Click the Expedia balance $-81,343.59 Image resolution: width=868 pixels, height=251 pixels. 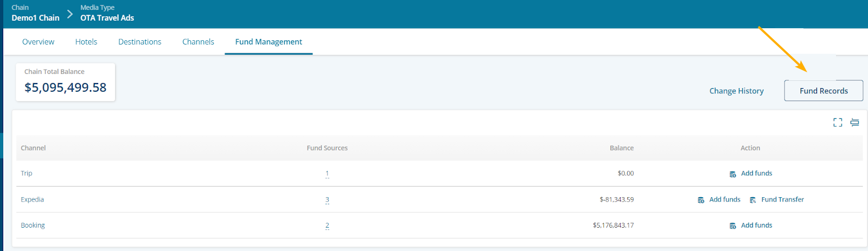pos(617,199)
